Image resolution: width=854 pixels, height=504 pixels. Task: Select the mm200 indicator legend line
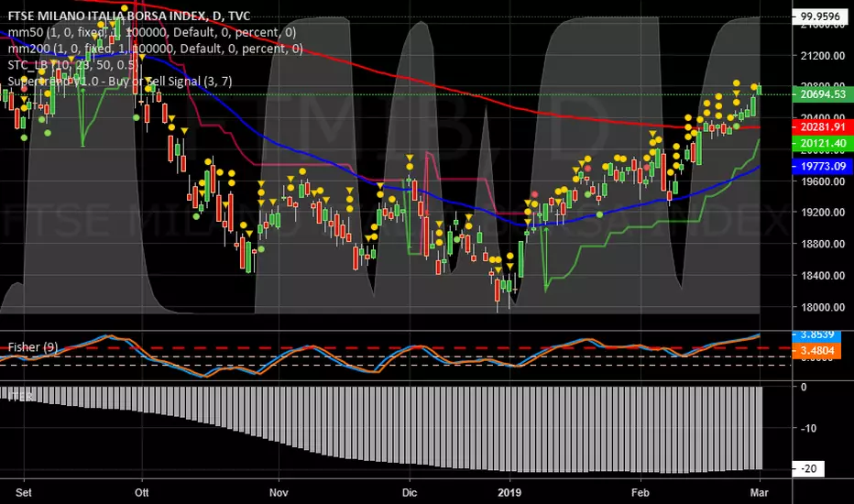tap(155, 49)
